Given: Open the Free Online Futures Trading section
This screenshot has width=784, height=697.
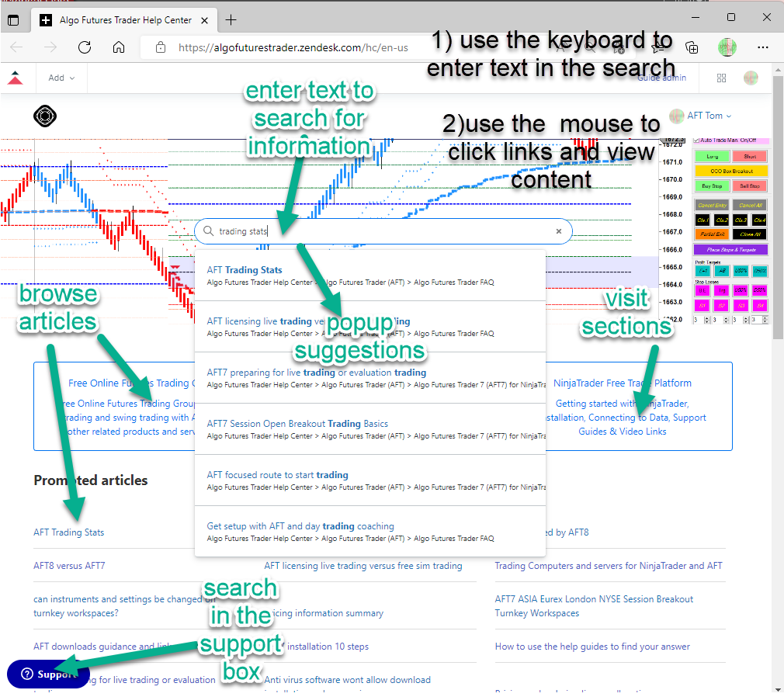Looking at the screenshot, I should pos(115,407).
